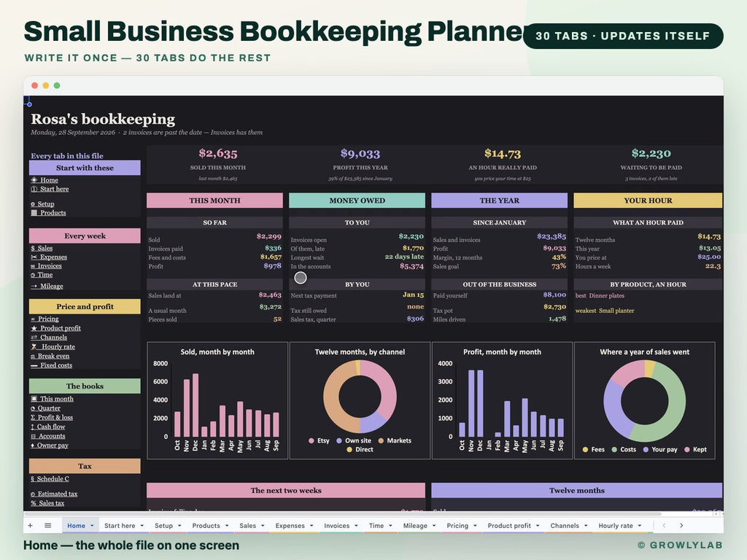Select the MONEY OWED header cell
The image size is (747, 560).
click(x=357, y=201)
